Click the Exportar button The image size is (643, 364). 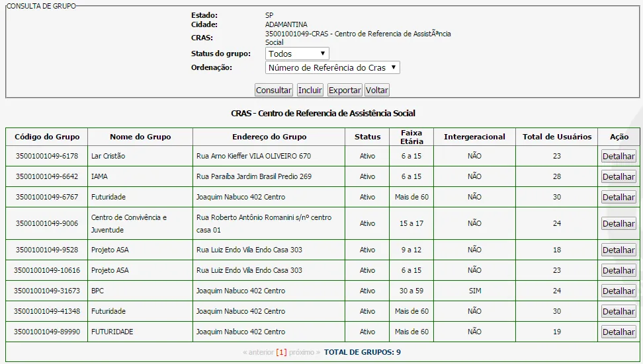345,90
